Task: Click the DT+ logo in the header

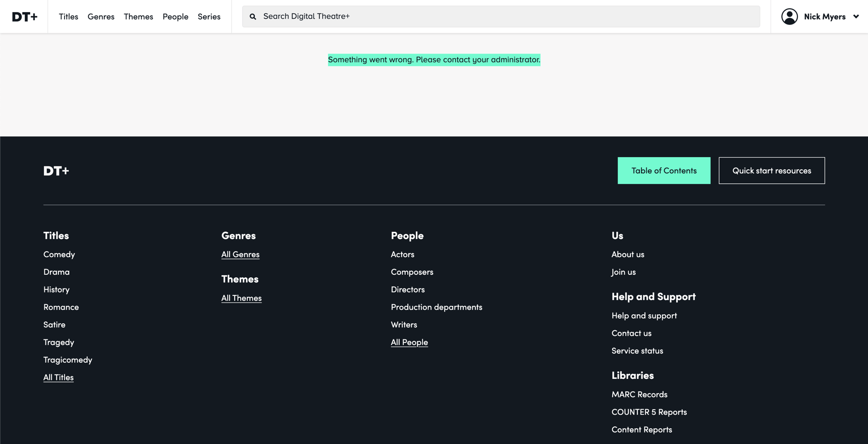Action: 24,17
